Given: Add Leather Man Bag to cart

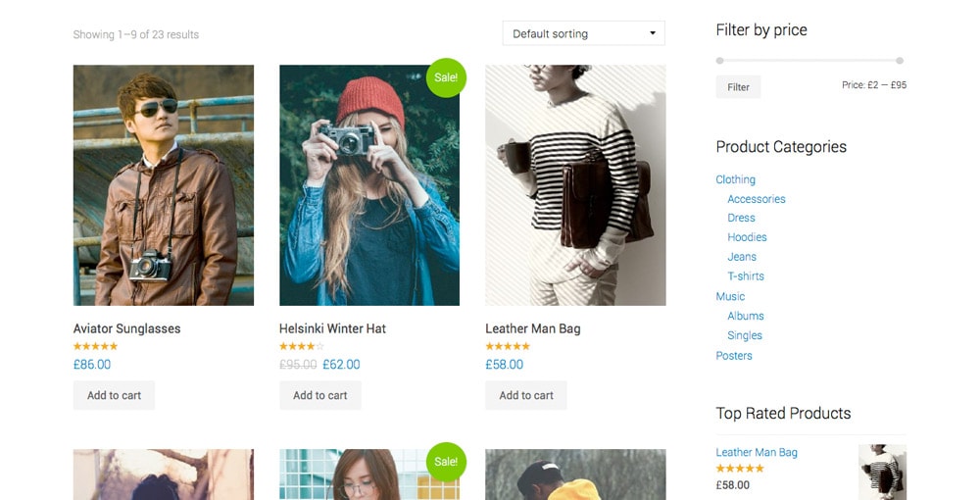Looking at the screenshot, I should pos(526,395).
